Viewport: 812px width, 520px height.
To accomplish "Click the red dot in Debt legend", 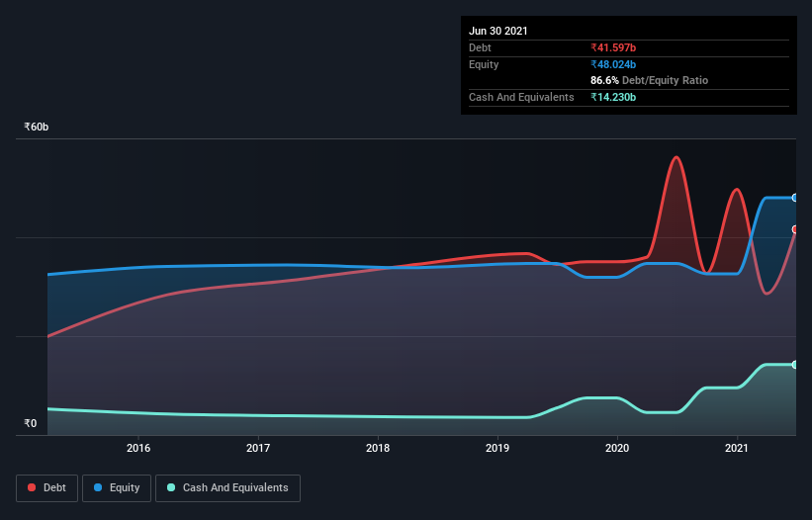I will pos(32,487).
